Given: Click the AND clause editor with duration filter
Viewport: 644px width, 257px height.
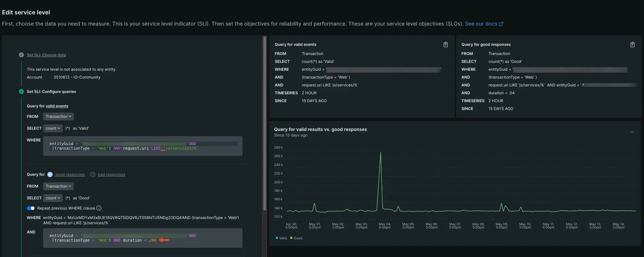Looking at the screenshot, I should [x=143, y=238].
